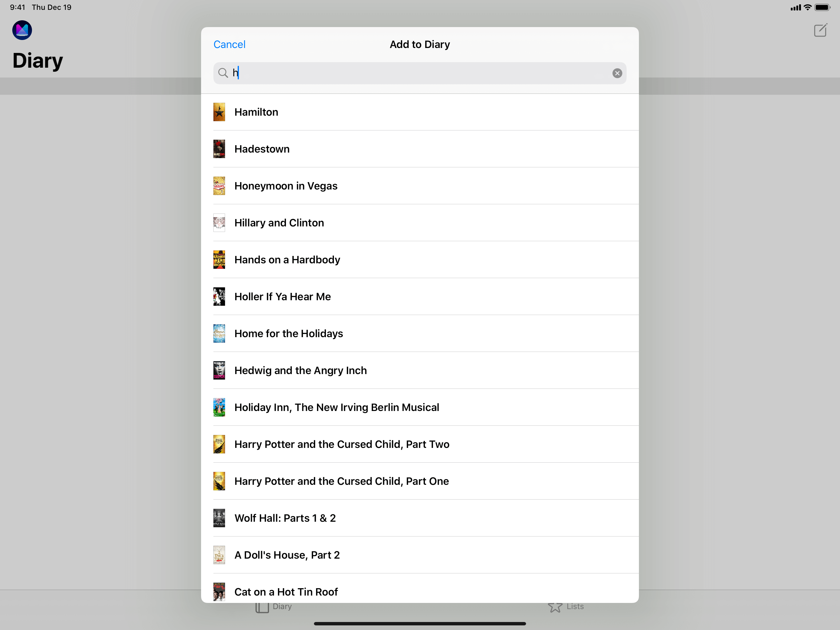
Task: Choose Harry Potter Cursed Child Part Two
Action: [341, 444]
